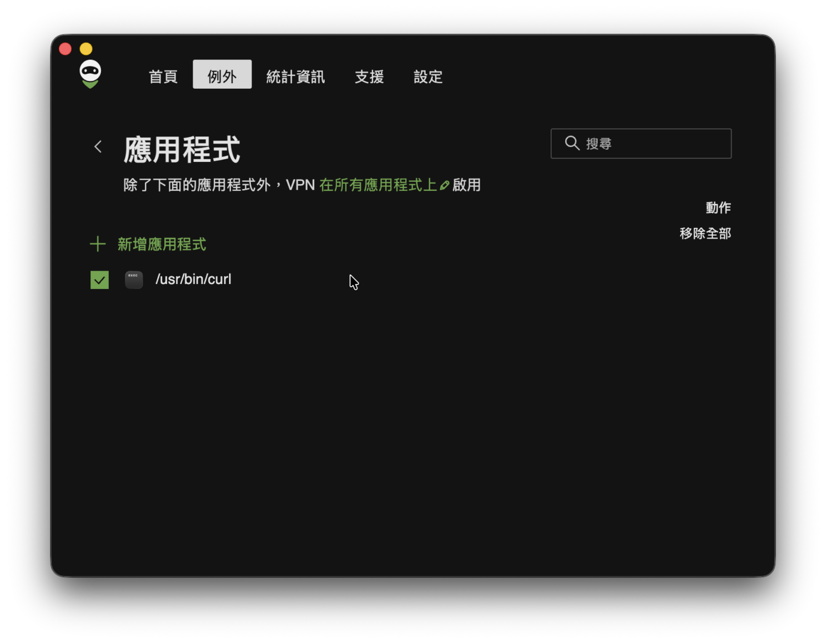Close the window with the red button
This screenshot has height=644, width=826.
point(65,49)
